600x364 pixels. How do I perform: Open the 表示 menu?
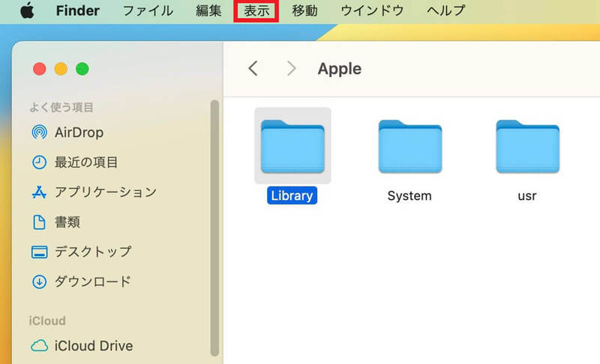[x=256, y=10]
